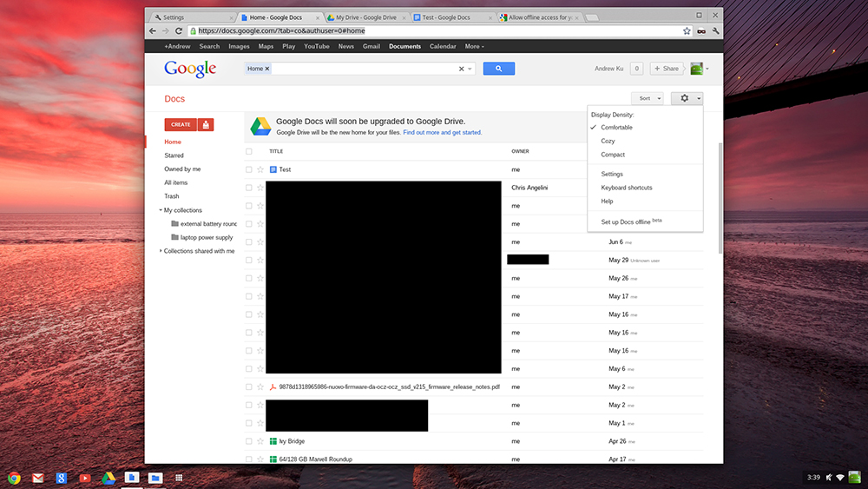Open the apps grid launcher
868x489 pixels.
click(179, 478)
